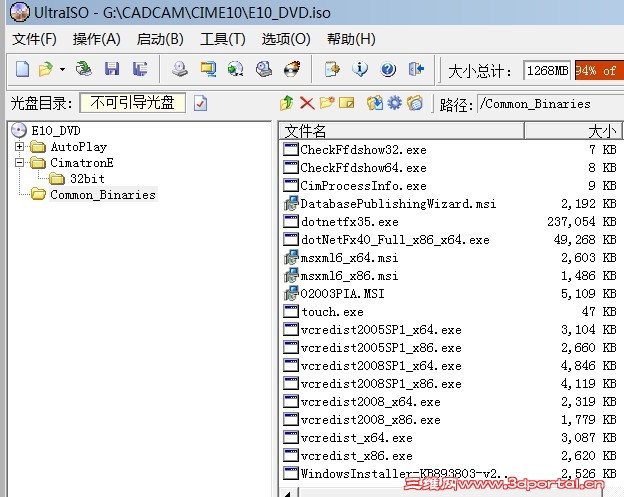The width and height of the screenshot is (624, 497).
Task: Open the 选项(O) menu
Action: pyautogui.click(x=286, y=39)
